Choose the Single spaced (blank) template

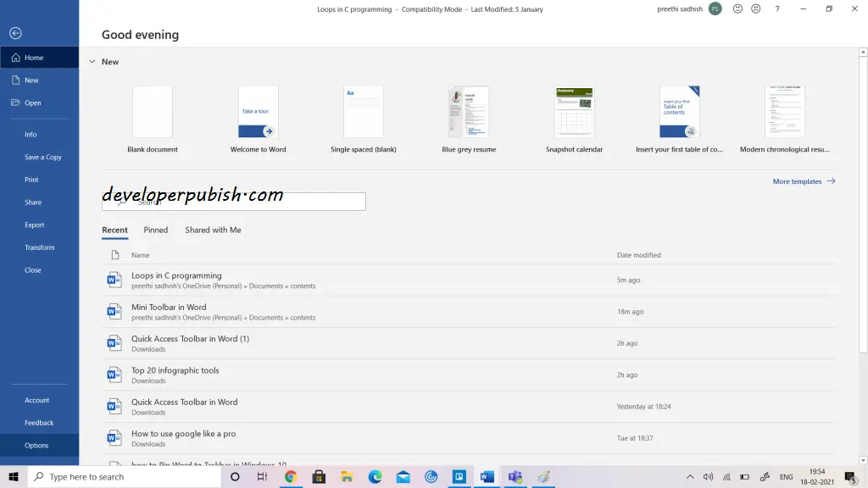363,119
